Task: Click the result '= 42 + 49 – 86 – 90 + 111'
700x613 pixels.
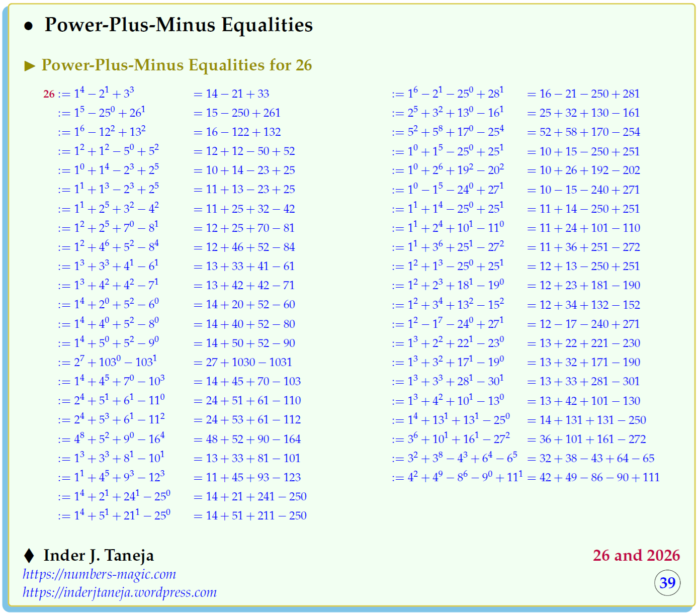Action: point(593,477)
